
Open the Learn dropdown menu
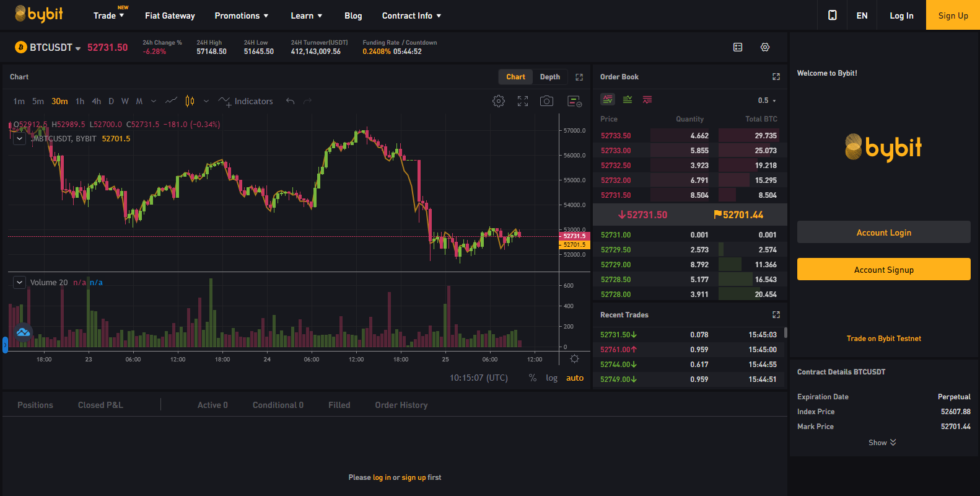click(307, 15)
